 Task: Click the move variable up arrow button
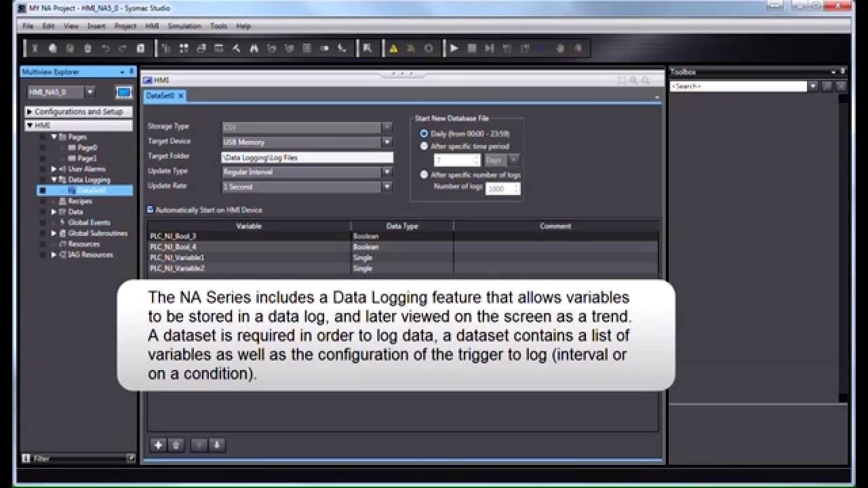199,445
